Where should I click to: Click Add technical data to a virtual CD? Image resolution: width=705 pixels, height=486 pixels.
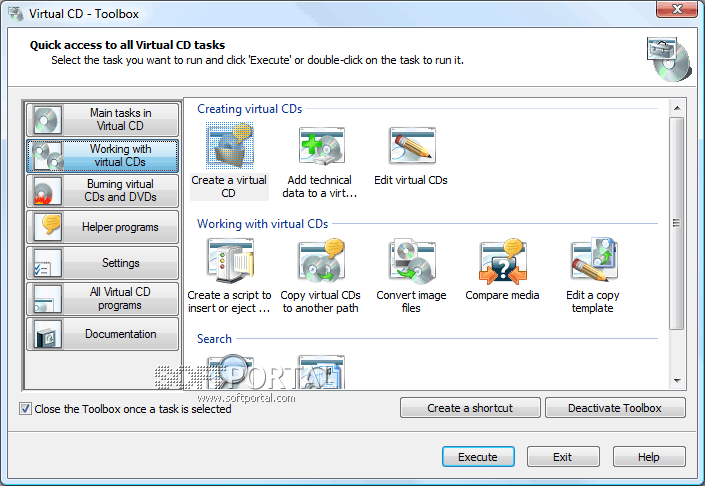(320, 147)
